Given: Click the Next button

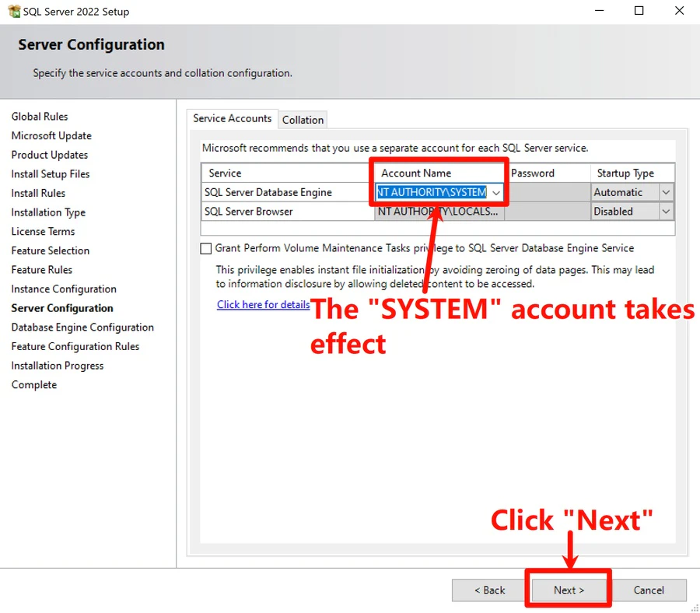Looking at the screenshot, I should 569,590.
